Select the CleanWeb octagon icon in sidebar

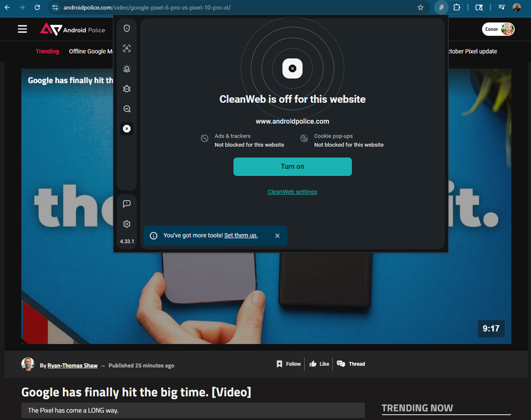pyautogui.click(x=127, y=129)
